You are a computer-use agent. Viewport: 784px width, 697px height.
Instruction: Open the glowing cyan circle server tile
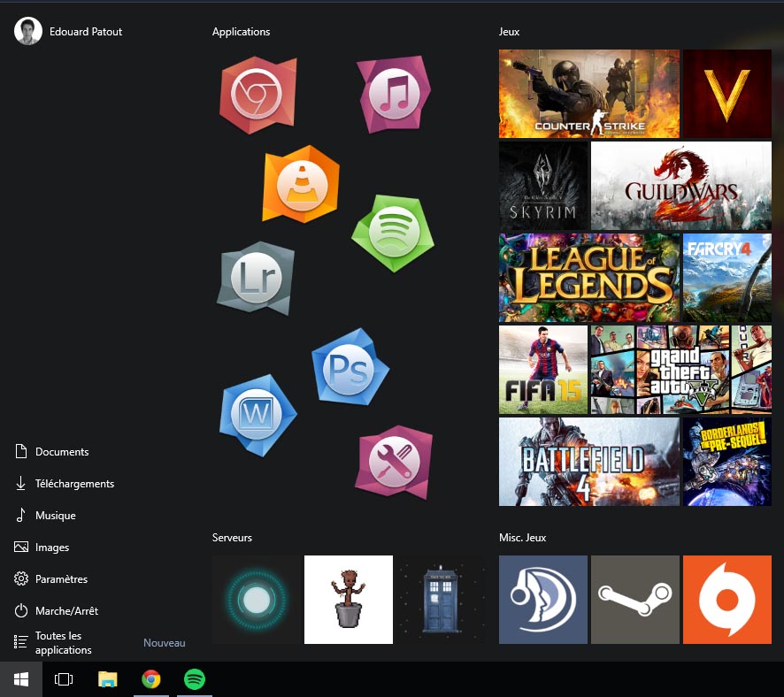[257, 600]
